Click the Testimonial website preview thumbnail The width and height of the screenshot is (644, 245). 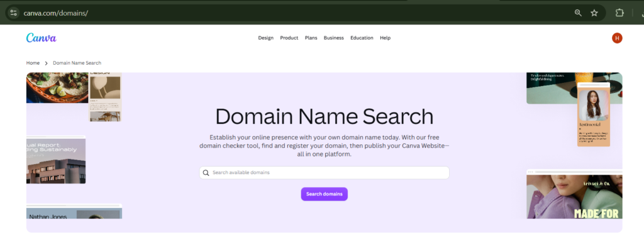pyautogui.click(x=594, y=114)
